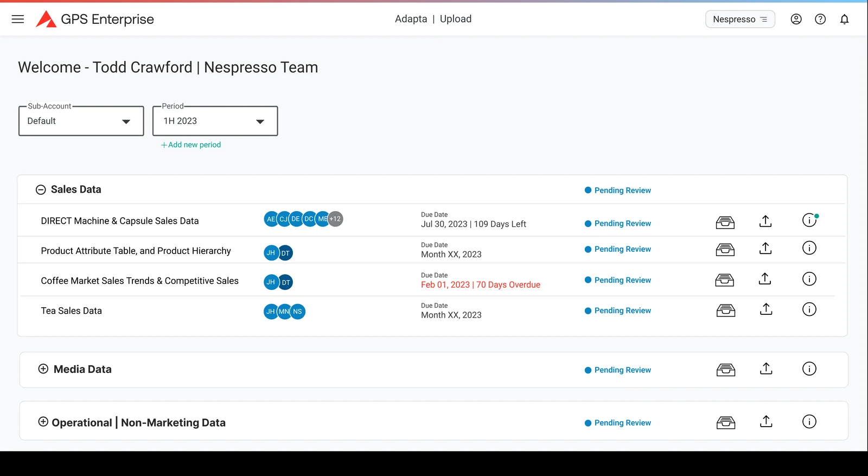Open inbox tray for Product Attribute Table row
The image size is (868, 476).
tap(725, 249)
